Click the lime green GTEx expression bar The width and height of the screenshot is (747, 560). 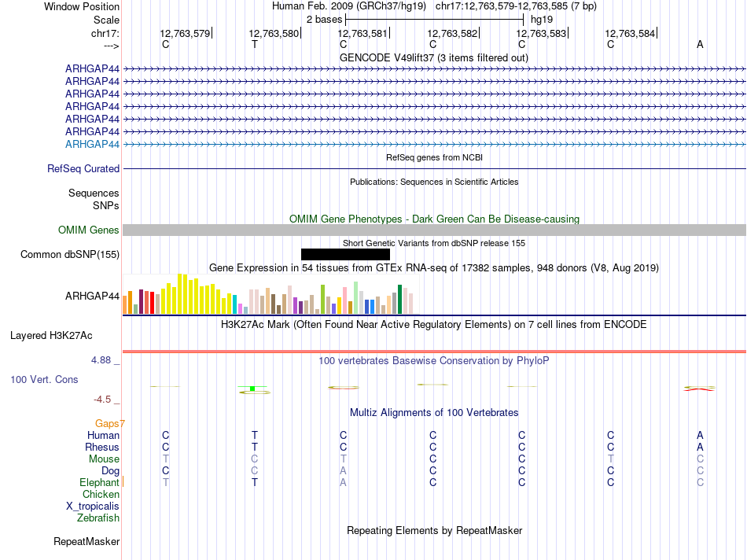[322, 300]
